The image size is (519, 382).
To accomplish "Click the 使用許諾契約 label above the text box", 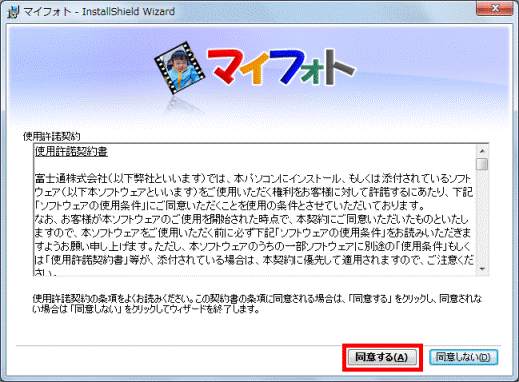I will pos(52,136).
